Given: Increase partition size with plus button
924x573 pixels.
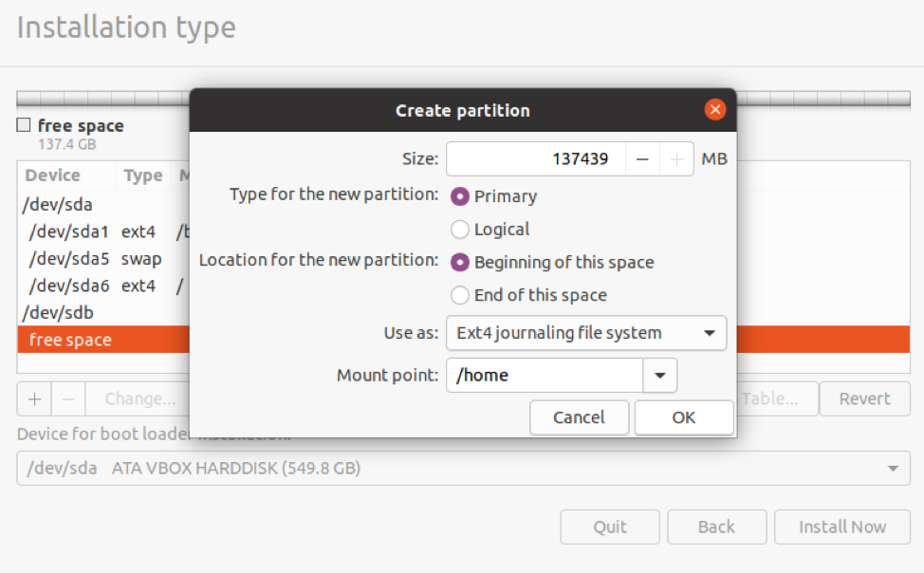Looking at the screenshot, I should pos(676,159).
